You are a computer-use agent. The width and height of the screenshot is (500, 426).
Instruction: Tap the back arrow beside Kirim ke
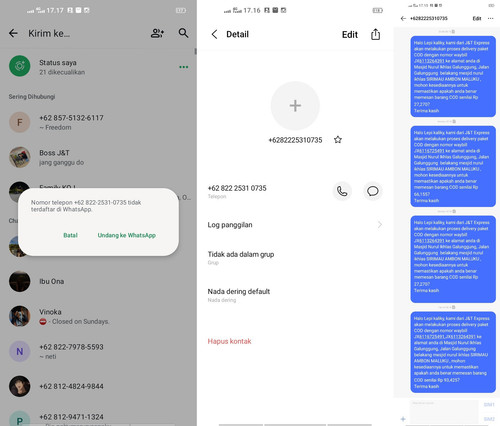click(13, 33)
